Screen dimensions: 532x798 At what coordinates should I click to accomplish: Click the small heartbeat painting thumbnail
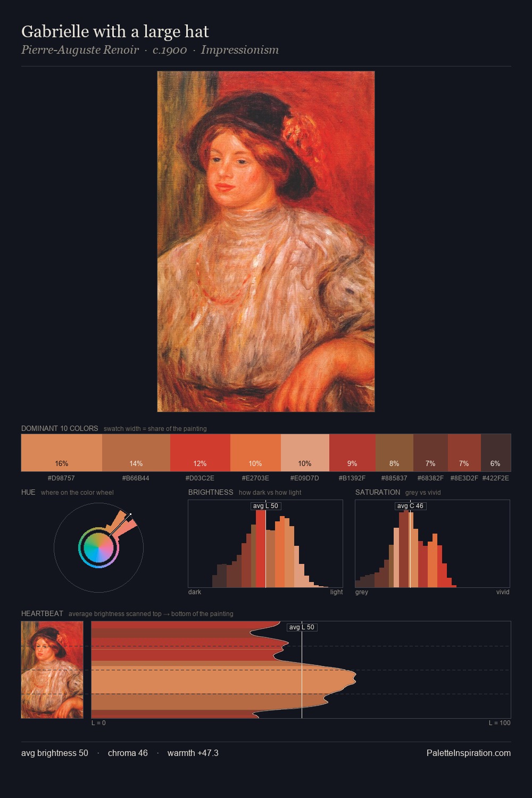[x=52, y=670]
